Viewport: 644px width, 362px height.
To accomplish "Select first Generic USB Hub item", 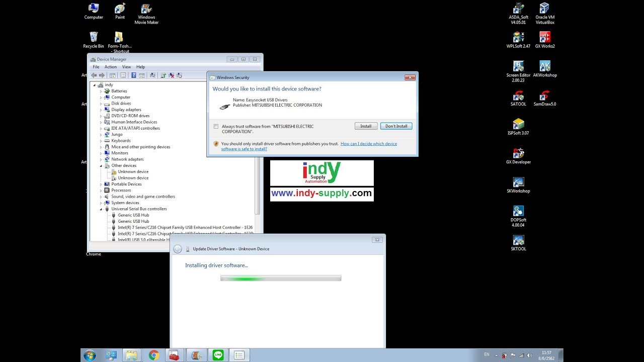I will [x=133, y=215].
